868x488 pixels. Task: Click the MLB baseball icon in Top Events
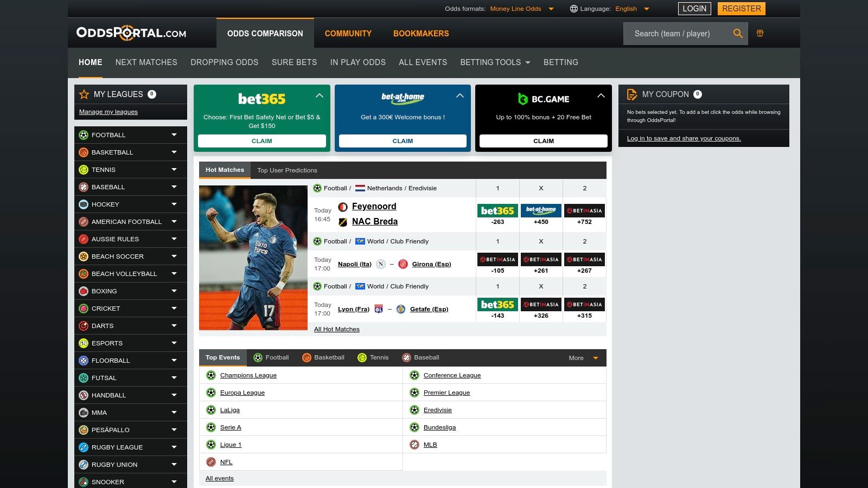(x=414, y=445)
